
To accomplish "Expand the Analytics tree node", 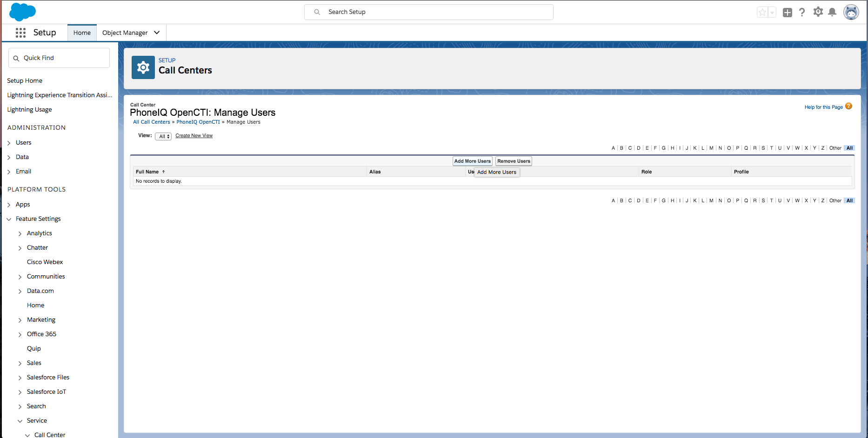I will click(20, 233).
